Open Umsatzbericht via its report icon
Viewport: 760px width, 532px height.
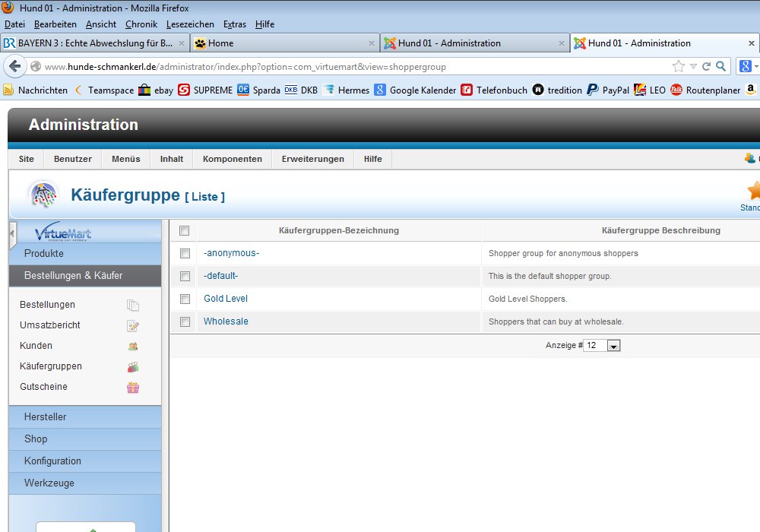tap(133, 326)
